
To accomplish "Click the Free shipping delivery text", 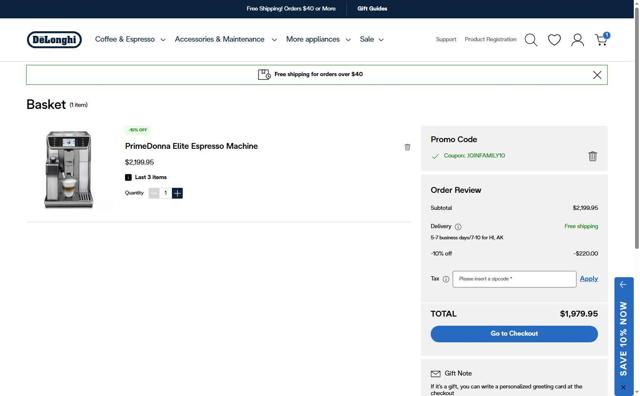I will (581, 226).
